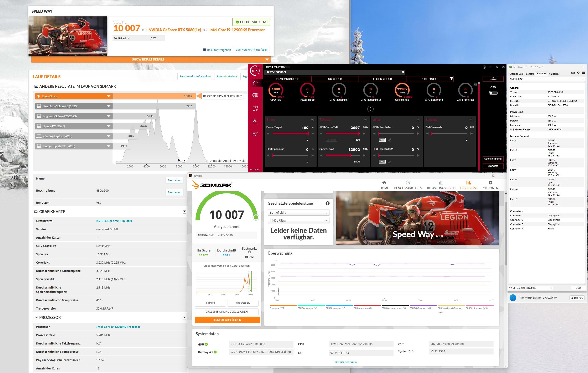Click the Speichertakt slider handle
The width and height of the screenshot is (588, 373).
point(351,155)
